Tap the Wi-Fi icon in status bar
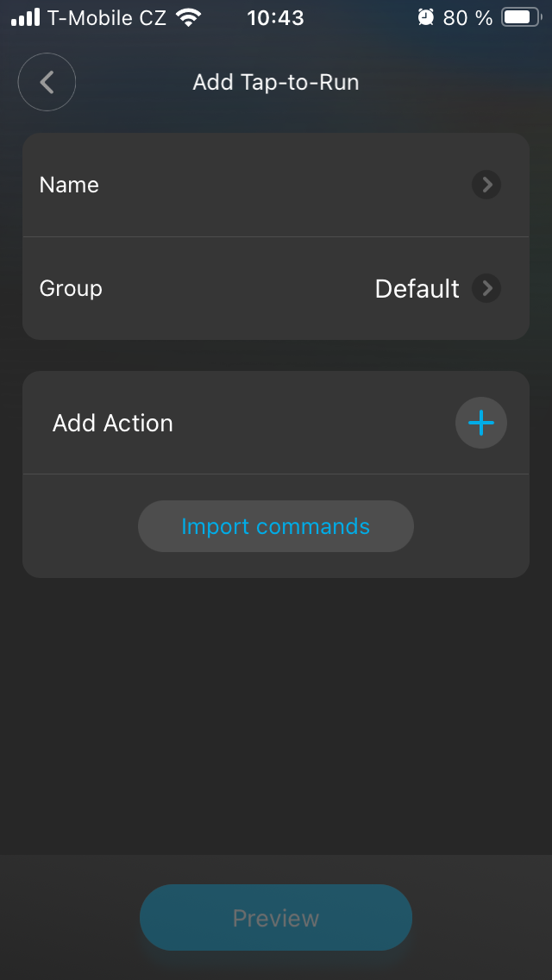552x980 pixels. pos(187,17)
